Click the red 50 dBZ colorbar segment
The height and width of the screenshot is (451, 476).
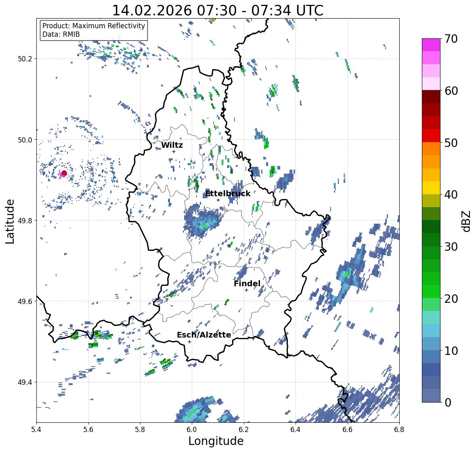431,136
